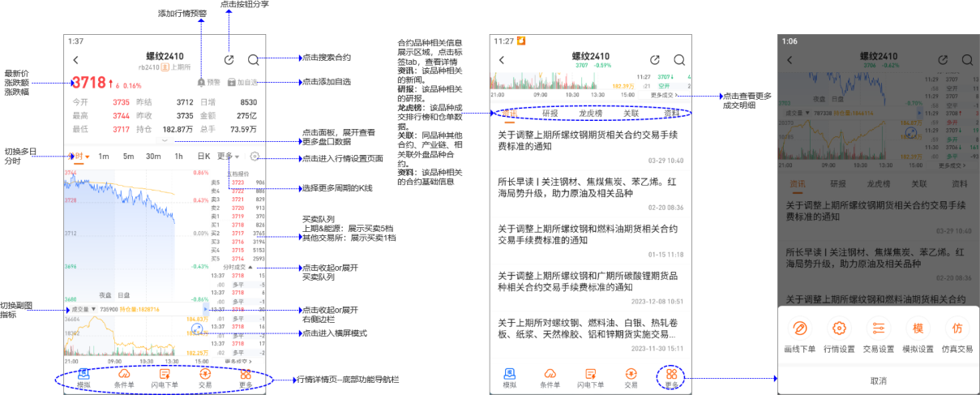This screenshot has height=395, width=980.
Task: Open 交易 in the middle screen's bottom bar
Action: coord(631,378)
